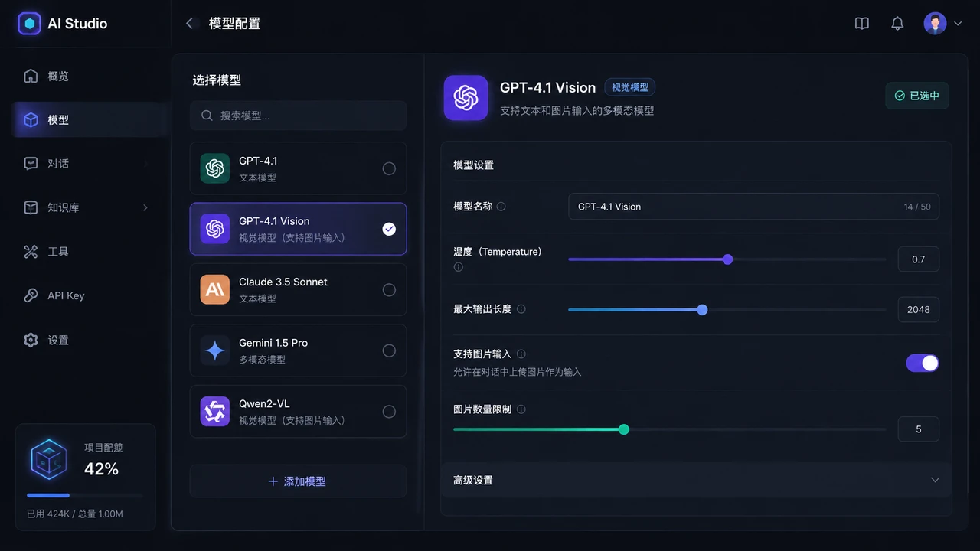Click the 知识库 box icon
Image resolution: width=980 pixels, height=551 pixels.
pos(31,207)
